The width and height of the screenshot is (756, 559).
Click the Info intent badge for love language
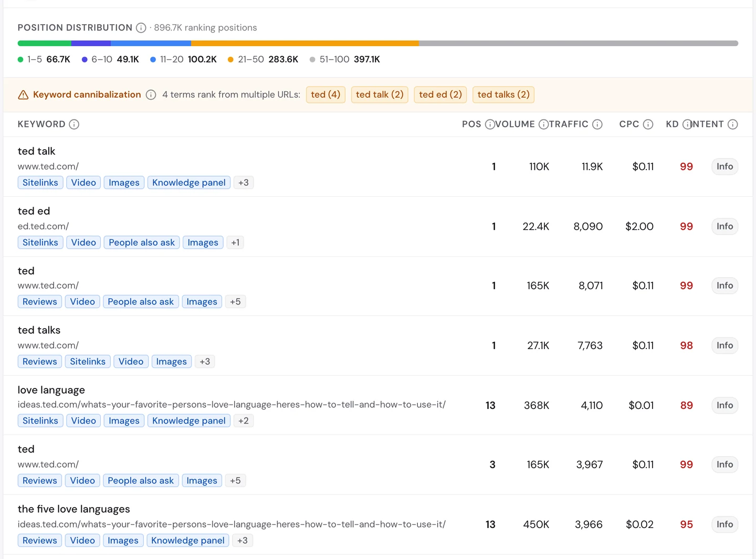pyautogui.click(x=724, y=405)
